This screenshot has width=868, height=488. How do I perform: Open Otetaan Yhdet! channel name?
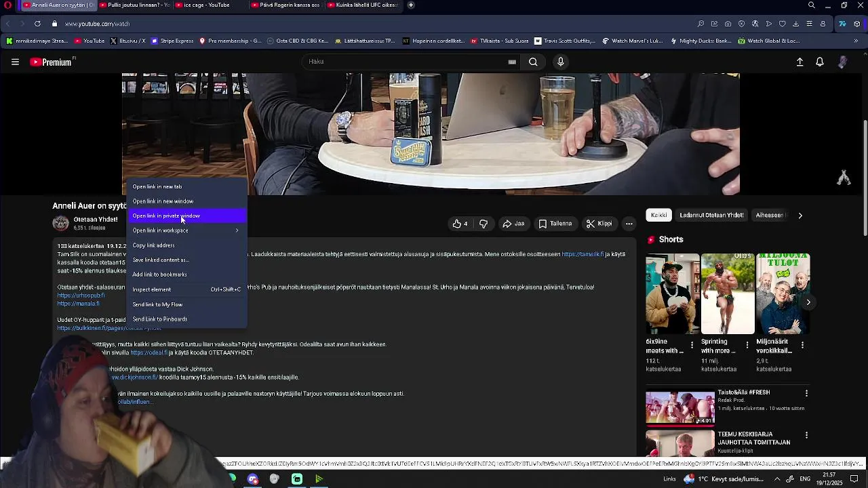pyautogui.click(x=96, y=220)
